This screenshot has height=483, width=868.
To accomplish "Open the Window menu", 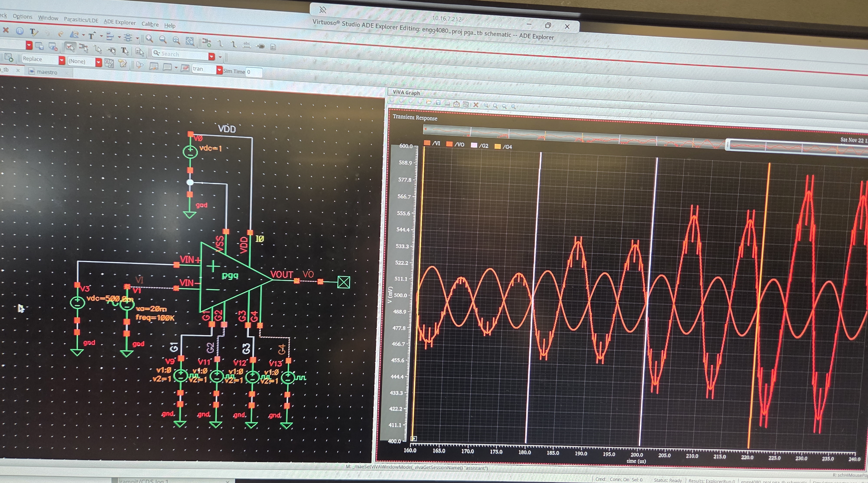I will (48, 18).
